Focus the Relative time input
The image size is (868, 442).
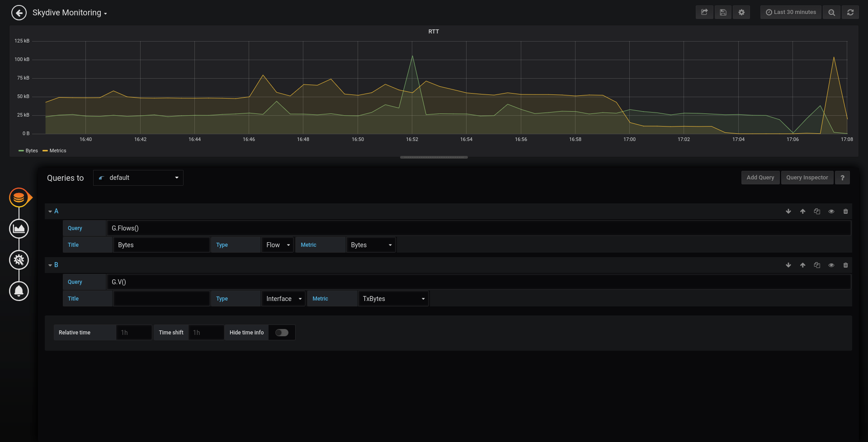point(134,333)
